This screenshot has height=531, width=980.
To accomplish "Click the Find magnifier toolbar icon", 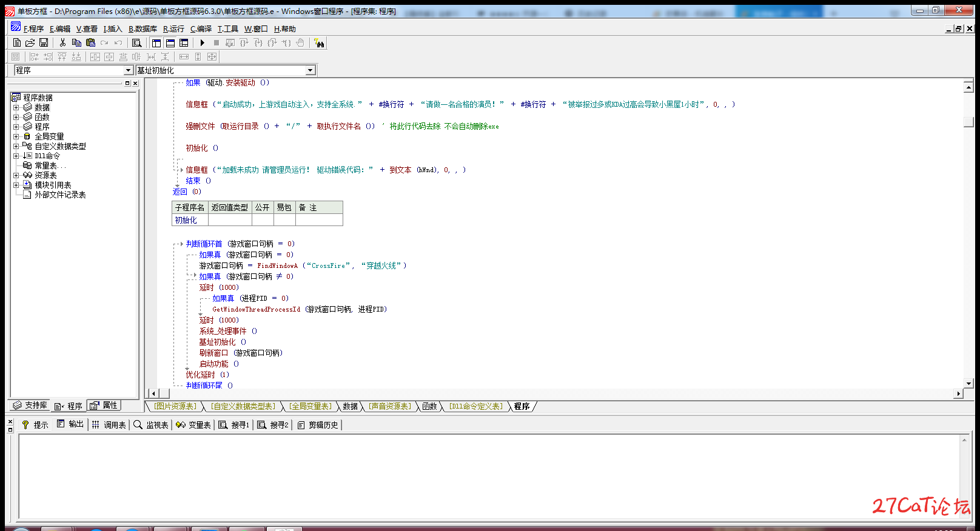I will click(137, 42).
